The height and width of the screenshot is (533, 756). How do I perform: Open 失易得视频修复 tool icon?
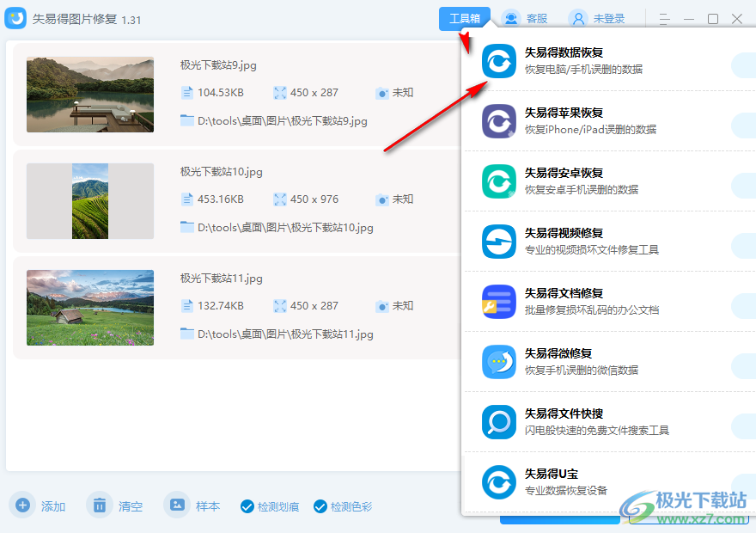pyautogui.click(x=499, y=242)
